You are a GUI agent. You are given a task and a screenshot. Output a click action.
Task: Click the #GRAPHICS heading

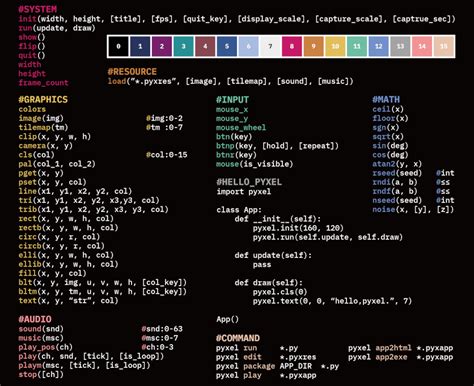click(43, 99)
